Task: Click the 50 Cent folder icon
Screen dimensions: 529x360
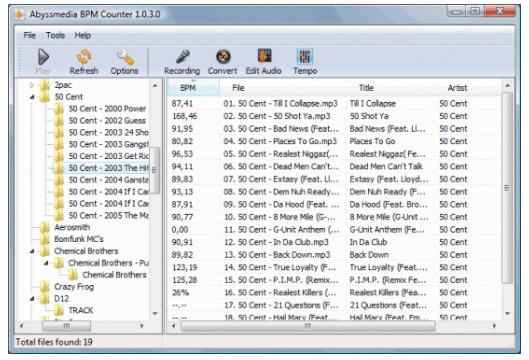Action: tap(45, 96)
